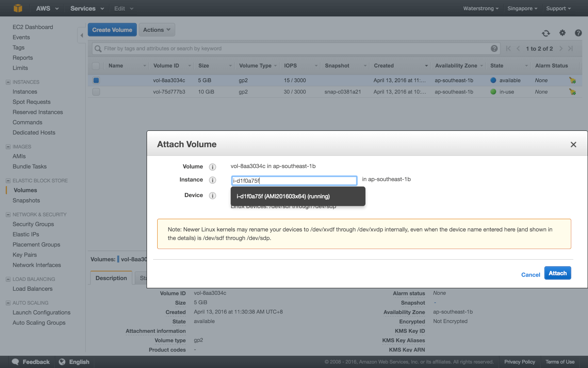The height and width of the screenshot is (368, 588).
Task: Open Elastic IPs in sidebar
Action: click(26, 234)
